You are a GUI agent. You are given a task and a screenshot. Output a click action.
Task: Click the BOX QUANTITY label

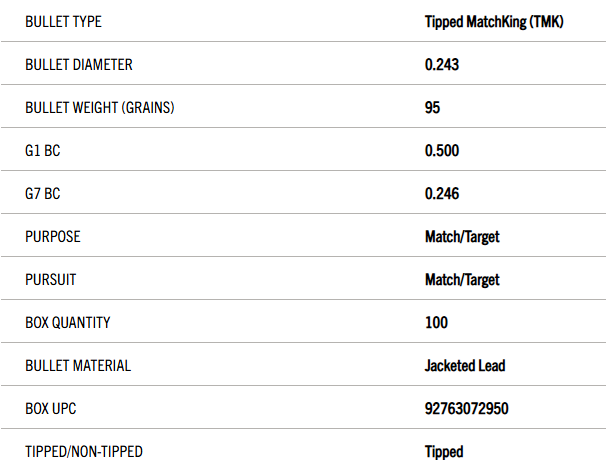68,323
